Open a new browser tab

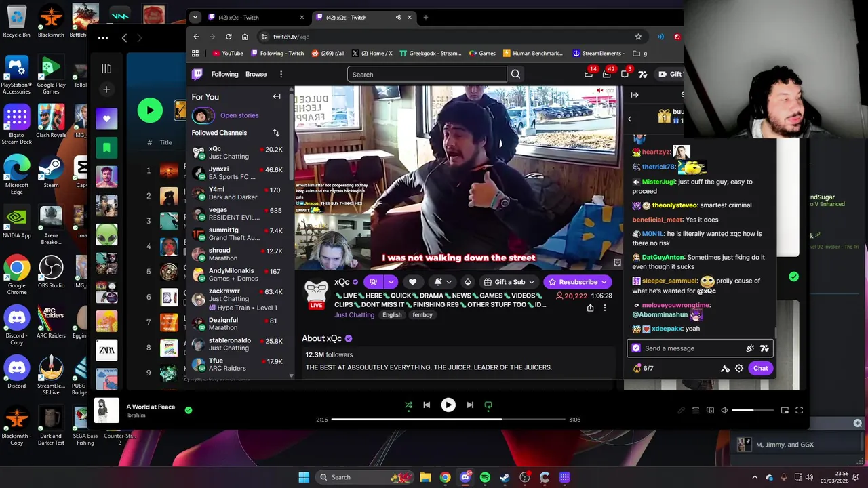426,17
